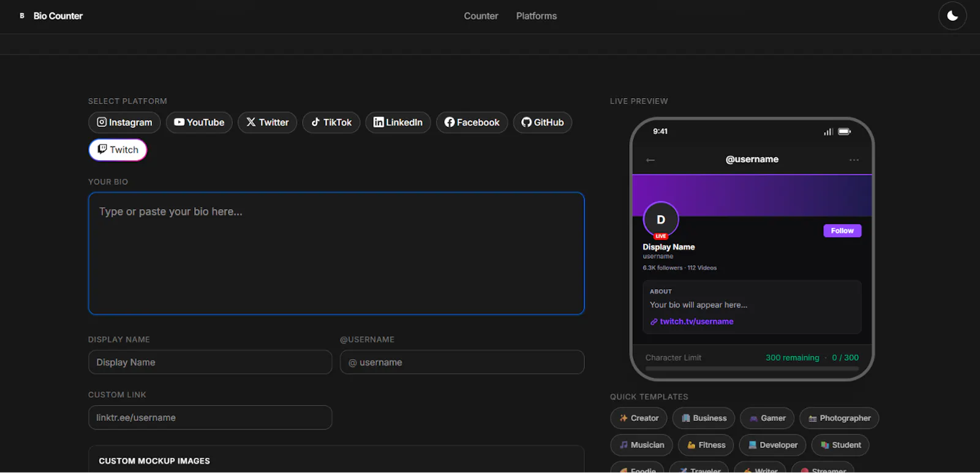Click the @username header in phone preview
The width and height of the screenshot is (980, 473).
tap(752, 159)
